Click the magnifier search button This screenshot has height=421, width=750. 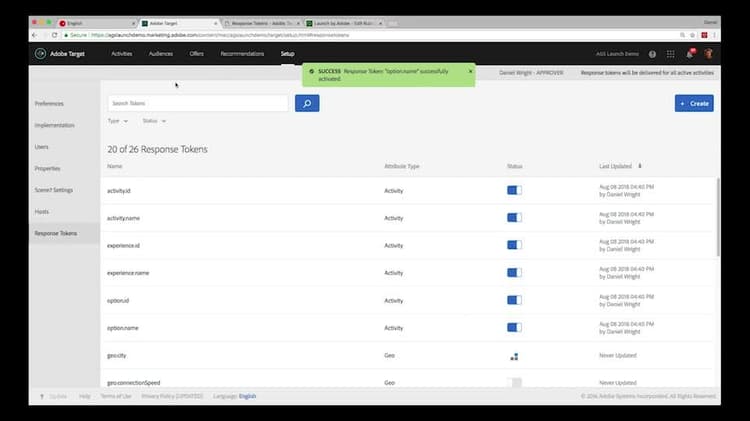pyautogui.click(x=307, y=103)
